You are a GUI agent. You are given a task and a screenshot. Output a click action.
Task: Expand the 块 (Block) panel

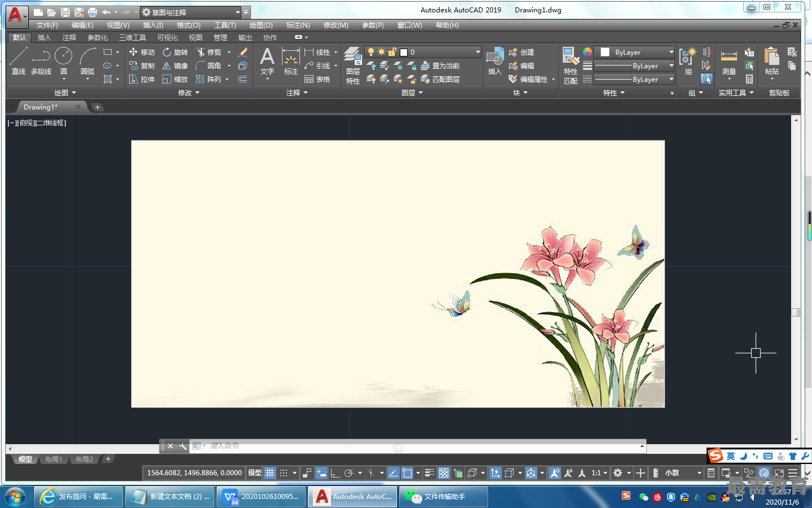coord(520,93)
